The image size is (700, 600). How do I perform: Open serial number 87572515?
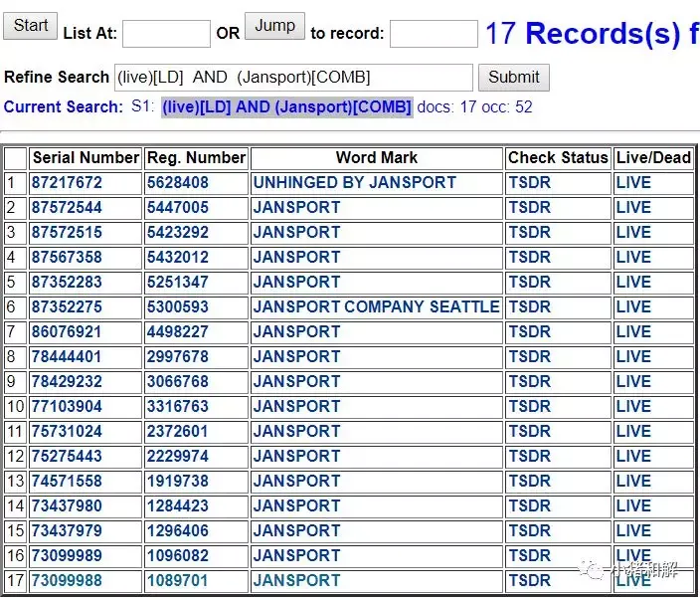click(67, 232)
